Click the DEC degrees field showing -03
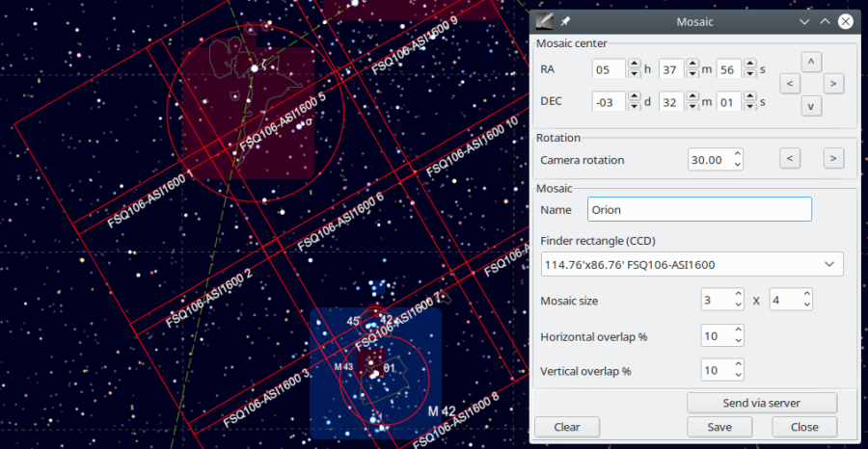 click(x=609, y=102)
